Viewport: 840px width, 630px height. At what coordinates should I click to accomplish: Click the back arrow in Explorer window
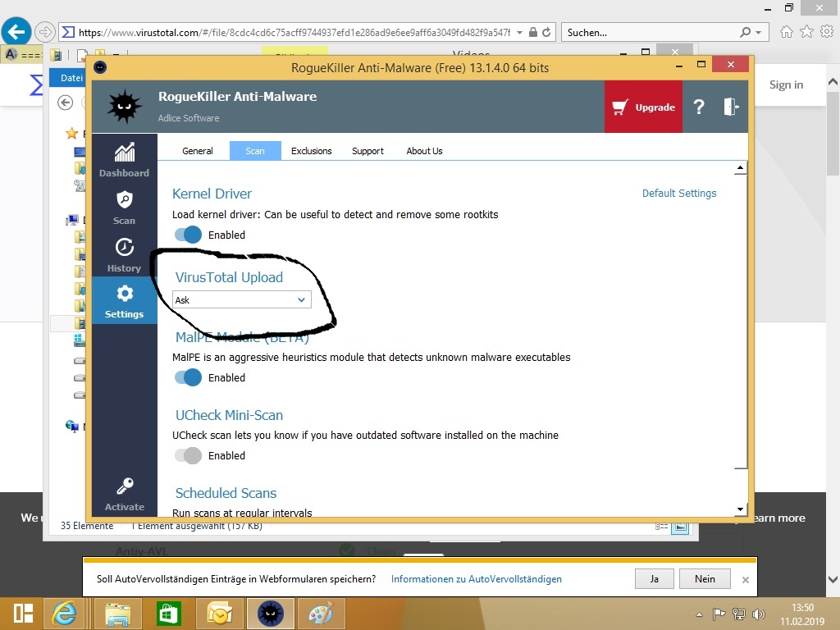click(66, 103)
